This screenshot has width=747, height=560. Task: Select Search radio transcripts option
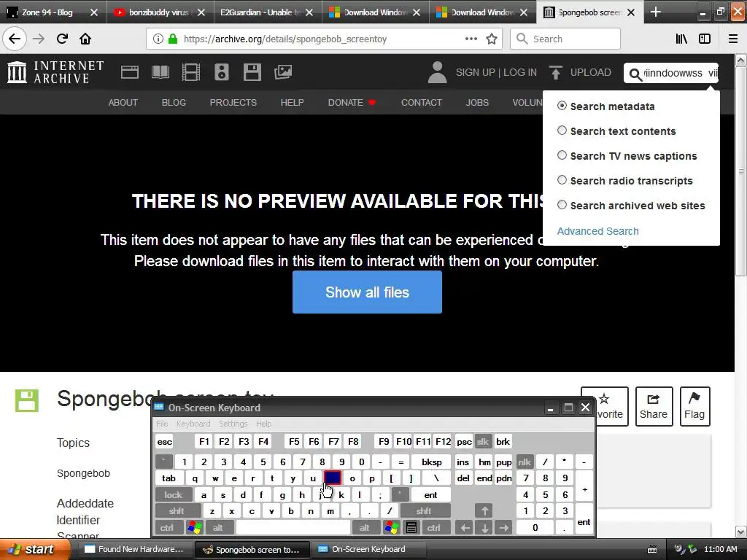562,180
